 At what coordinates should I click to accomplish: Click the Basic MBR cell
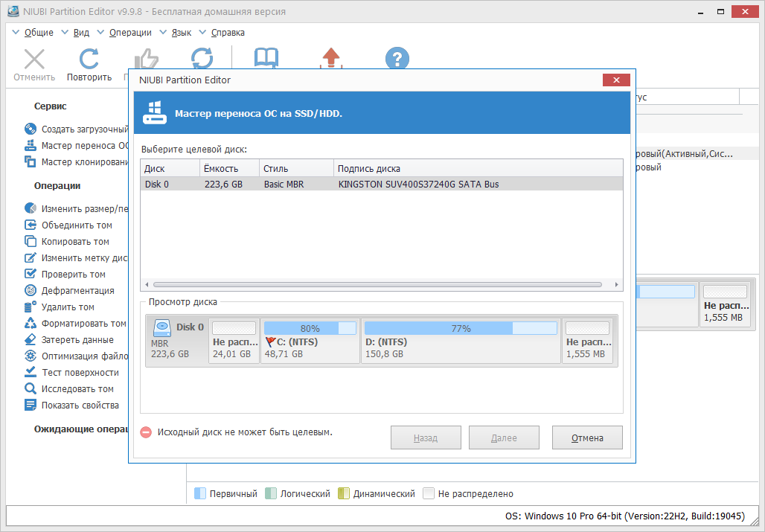click(284, 185)
